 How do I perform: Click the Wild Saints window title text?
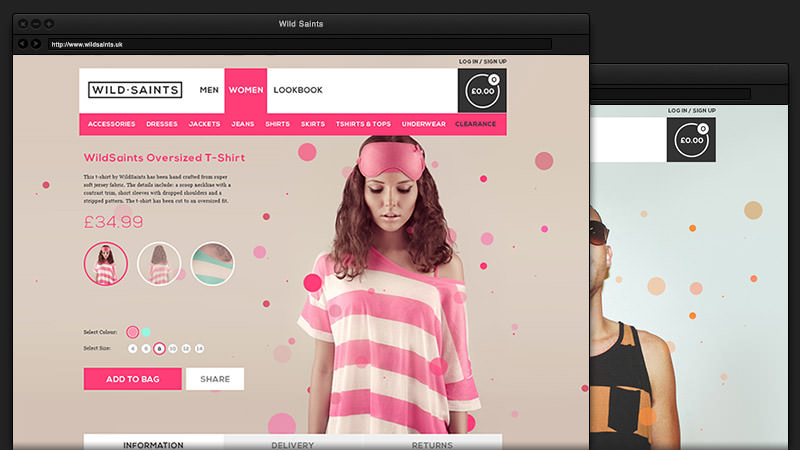coord(301,23)
